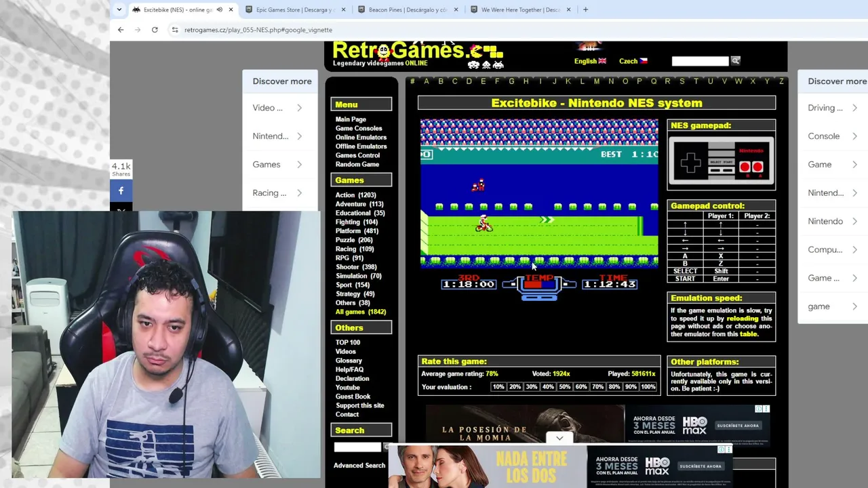The width and height of the screenshot is (868, 488).
Task: Open ad info icon on Nada Entre Los Dos banner
Action: pyautogui.click(x=722, y=449)
